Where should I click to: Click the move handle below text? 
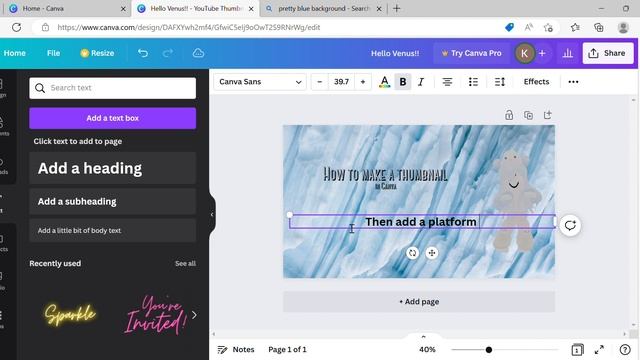[x=432, y=253]
